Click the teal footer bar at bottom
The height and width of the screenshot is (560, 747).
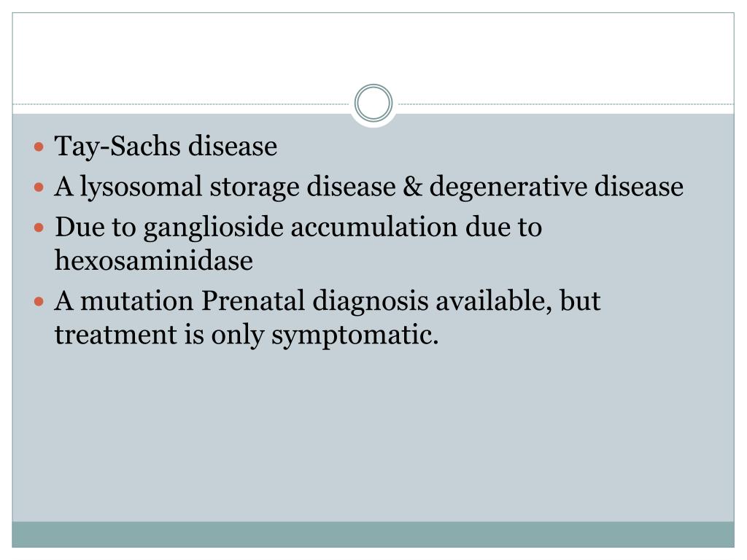pos(373,534)
